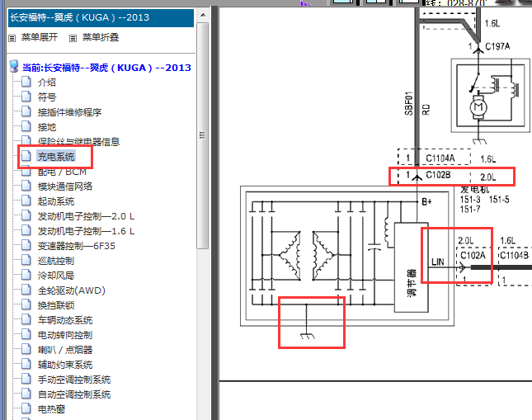Click page icon next to 喇叭 / 点烟器
The image size is (532, 420).
coord(26,349)
